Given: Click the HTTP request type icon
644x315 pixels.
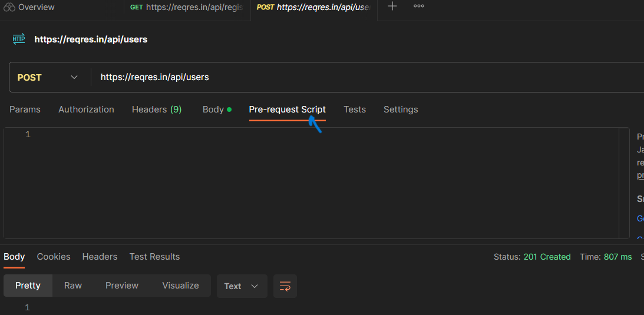Looking at the screenshot, I should 19,39.
